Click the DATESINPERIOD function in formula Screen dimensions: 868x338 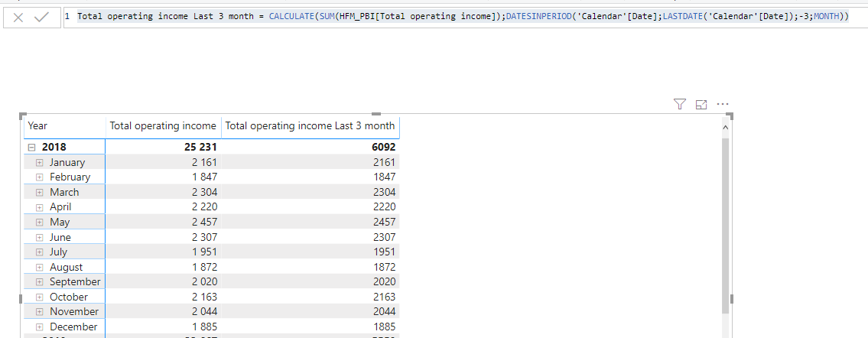[538, 17]
